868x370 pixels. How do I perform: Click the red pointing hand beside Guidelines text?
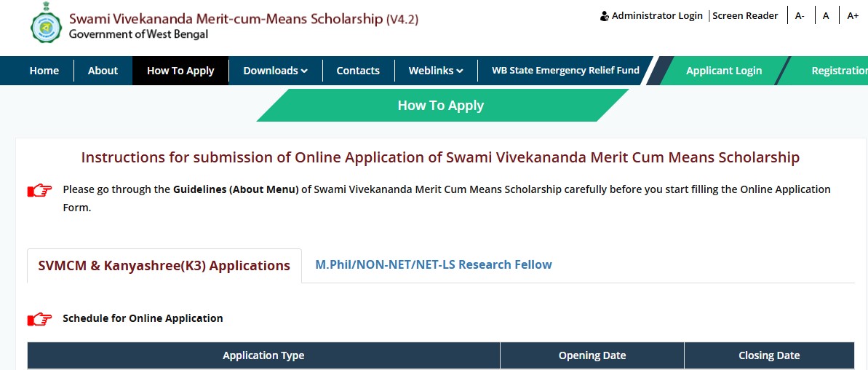pyautogui.click(x=40, y=191)
